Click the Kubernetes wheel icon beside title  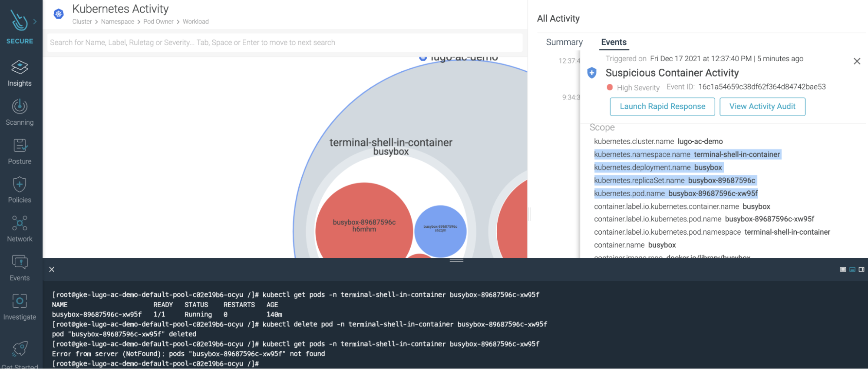tap(59, 14)
